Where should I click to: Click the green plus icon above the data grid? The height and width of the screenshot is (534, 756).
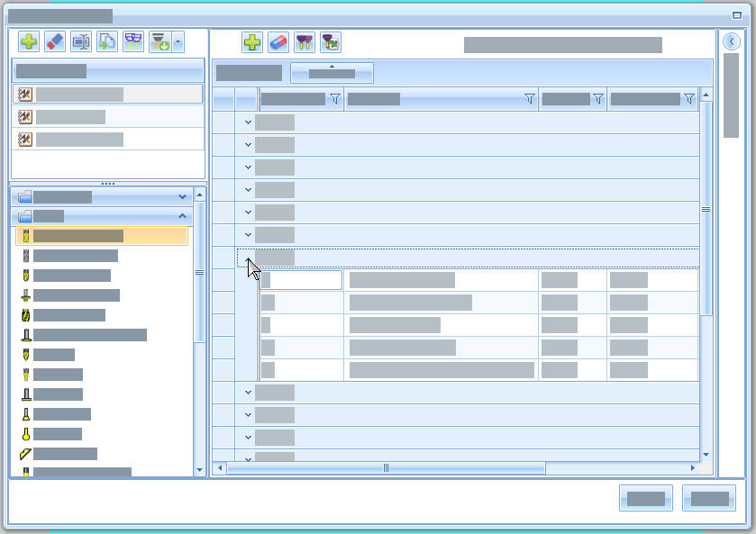click(252, 42)
